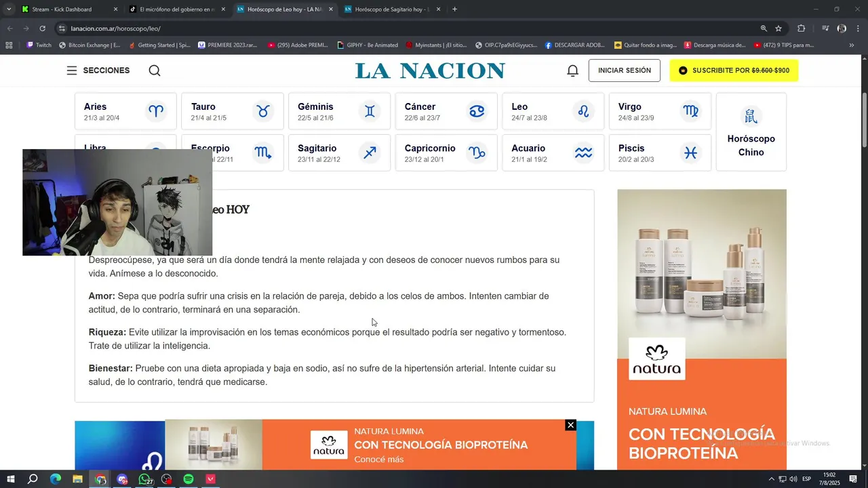Click the yellow SUSCRIBITE POR $900 button
868x488 pixels.
click(x=734, y=70)
